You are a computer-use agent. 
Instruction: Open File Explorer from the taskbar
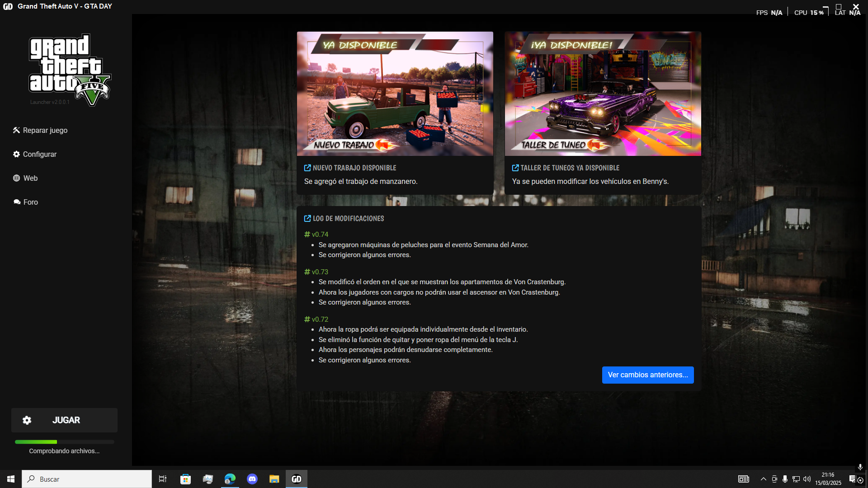274,479
